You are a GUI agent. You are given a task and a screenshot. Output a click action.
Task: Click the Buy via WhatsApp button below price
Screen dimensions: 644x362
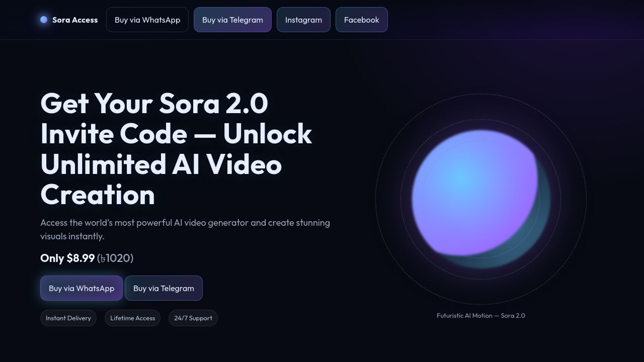tap(82, 288)
